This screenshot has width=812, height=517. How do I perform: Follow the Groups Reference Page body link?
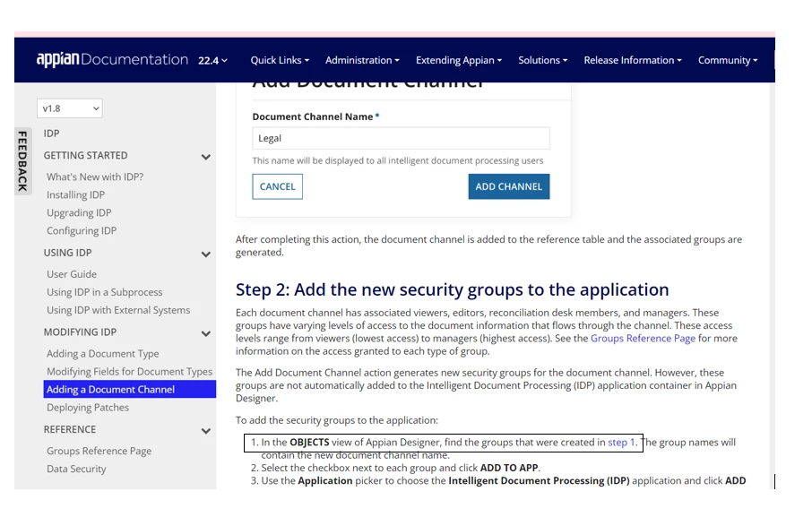pyautogui.click(x=643, y=339)
